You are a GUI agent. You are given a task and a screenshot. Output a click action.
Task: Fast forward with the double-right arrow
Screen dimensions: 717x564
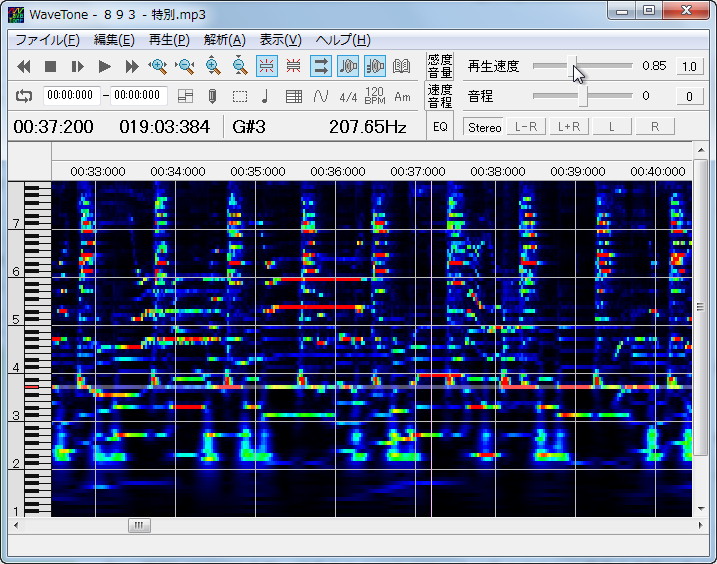132,67
